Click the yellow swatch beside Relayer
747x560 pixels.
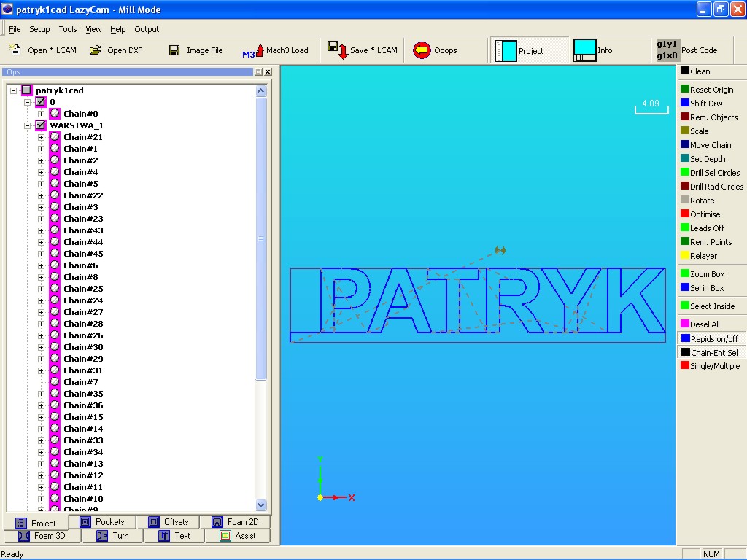(x=684, y=255)
